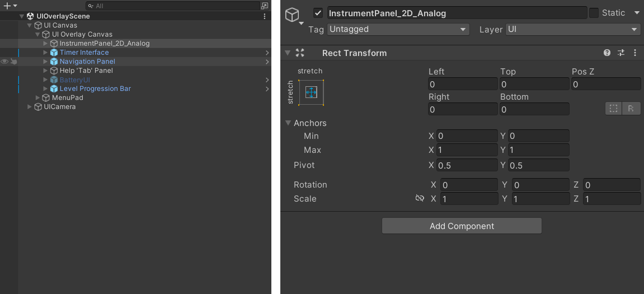Open the Rect Transform preset settings icon
The image size is (644, 294).
(621, 53)
